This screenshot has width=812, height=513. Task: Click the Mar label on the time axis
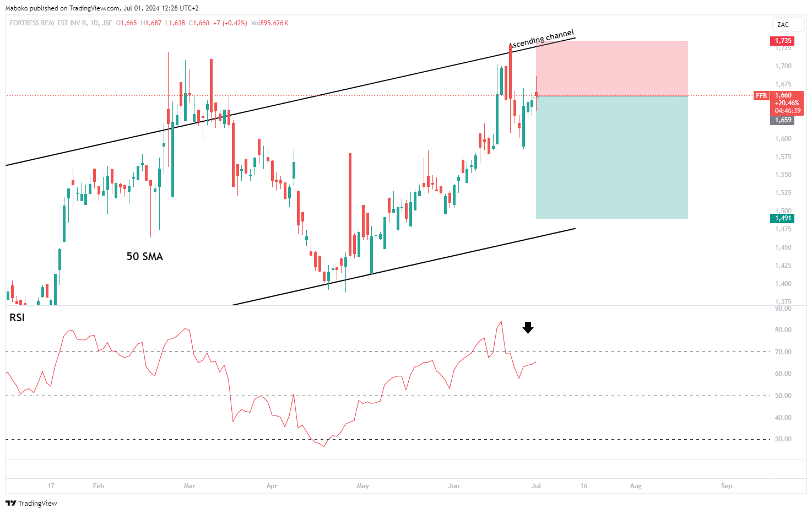(x=190, y=486)
